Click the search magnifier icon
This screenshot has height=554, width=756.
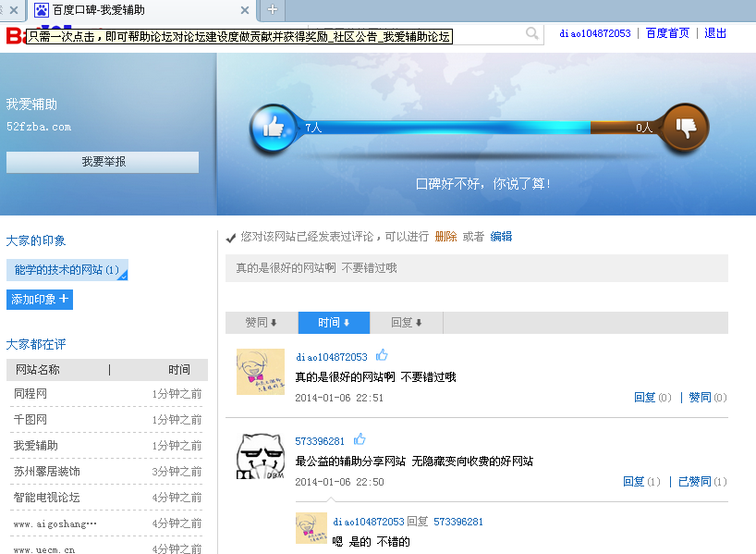click(531, 33)
